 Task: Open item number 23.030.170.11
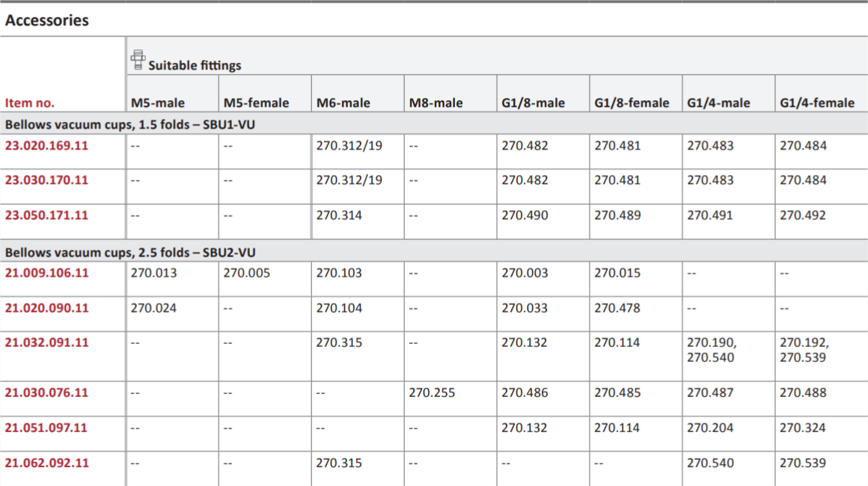pos(46,179)
